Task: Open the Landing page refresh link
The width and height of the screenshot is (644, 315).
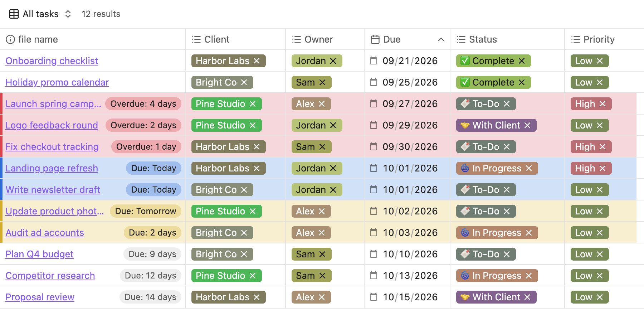Action: pyautogui.click(x=52, y=168)
